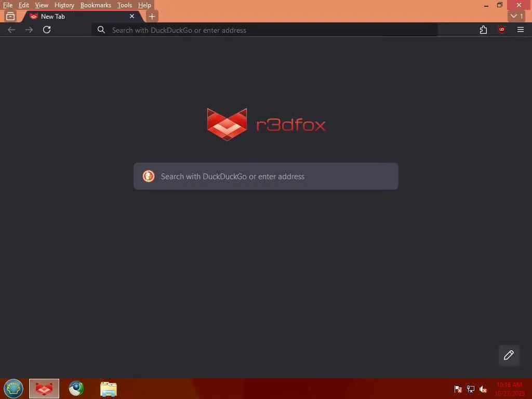Open the View menu
Image resolution: width=532 pixels, height=399 pixels.
point(42,5)
